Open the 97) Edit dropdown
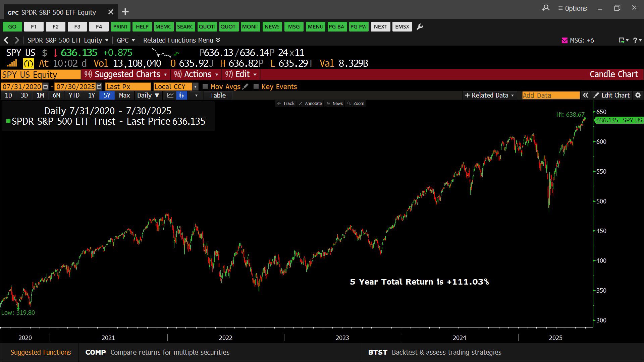Screen dimensions: 644x362 click(x=241, y=74)
